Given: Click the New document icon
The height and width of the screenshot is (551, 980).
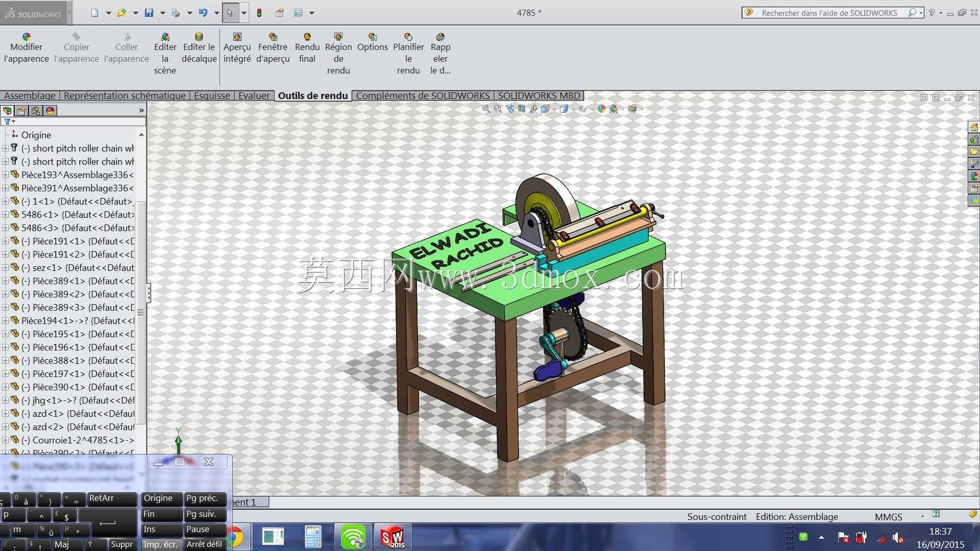Looking at the screenshot, I should (x=95, y=13).
